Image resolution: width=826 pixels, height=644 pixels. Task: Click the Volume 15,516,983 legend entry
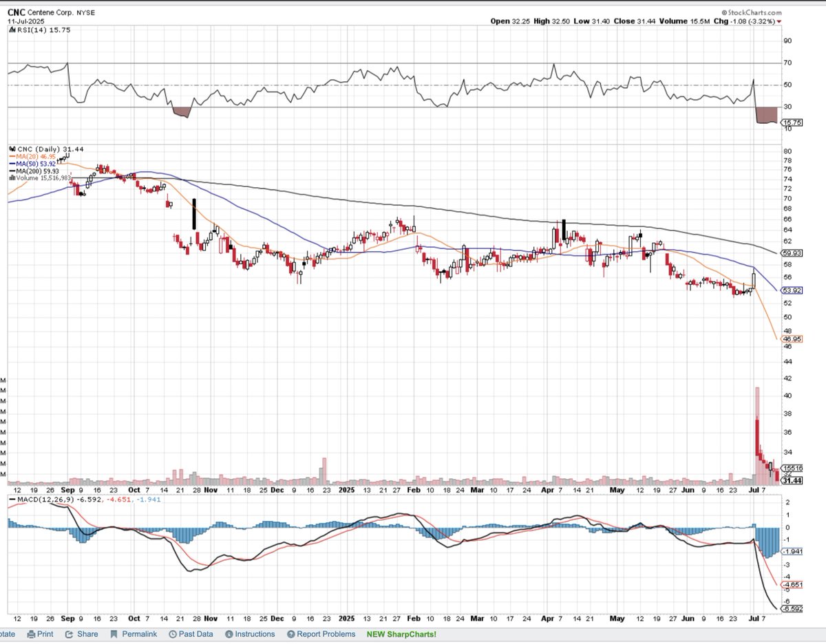pos(39,178)
